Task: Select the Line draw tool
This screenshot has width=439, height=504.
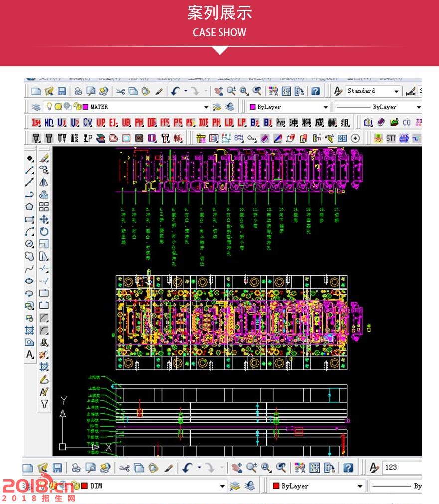Action: coord(29,170)
